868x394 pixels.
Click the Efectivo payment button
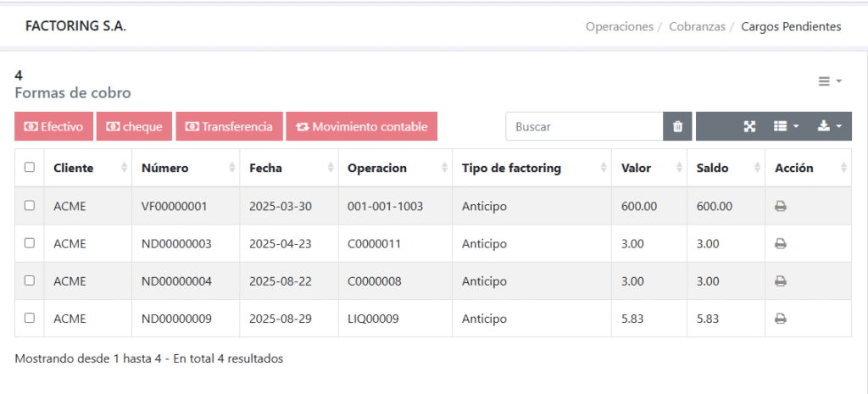(x=53, y=126)
